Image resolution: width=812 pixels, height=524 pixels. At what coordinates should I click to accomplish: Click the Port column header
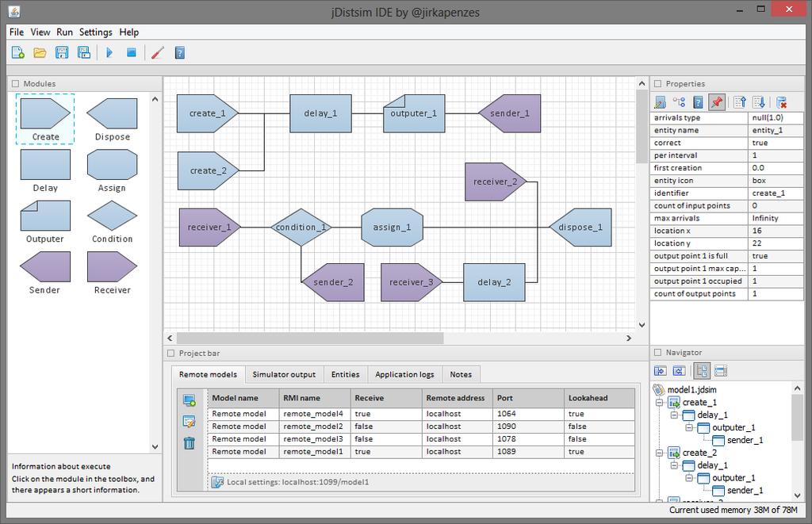(528, 398)
